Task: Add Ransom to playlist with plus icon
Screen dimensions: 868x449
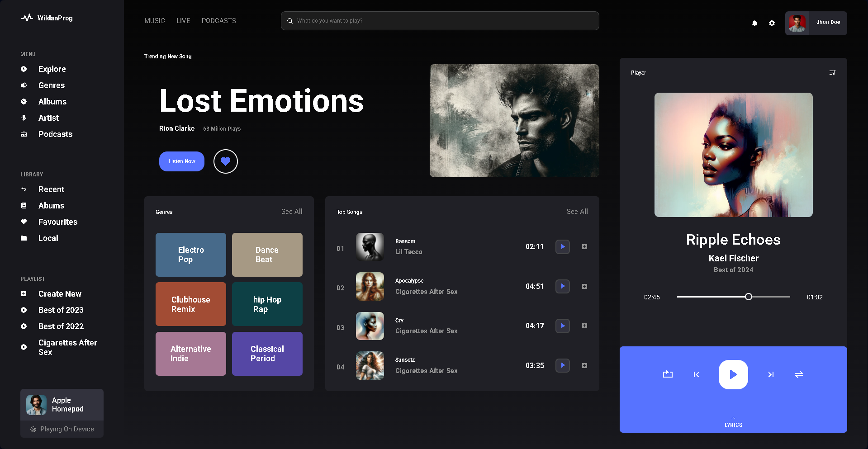Action: (584, 247)
